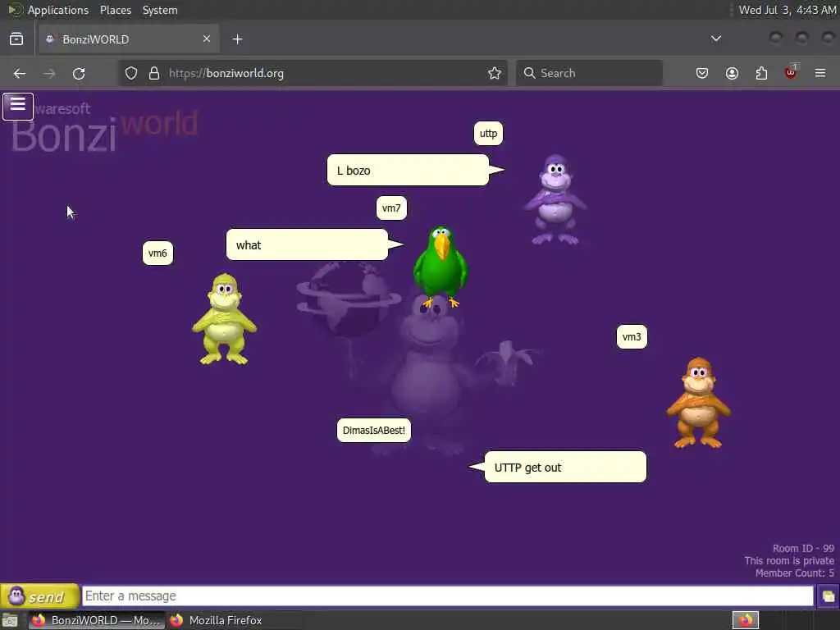The image size is (840, 630).
Task: Open the Applications menu
Action: (58, 10)
